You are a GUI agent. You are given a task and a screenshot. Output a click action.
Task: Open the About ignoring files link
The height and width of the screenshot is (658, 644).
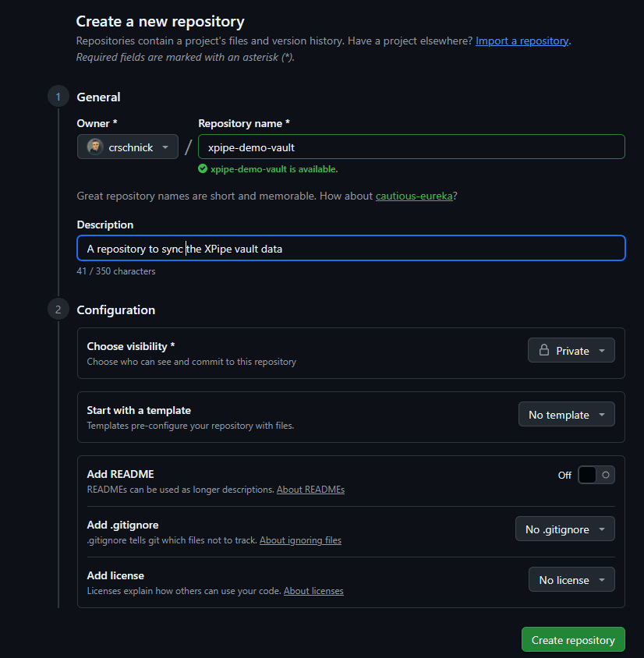300,540
